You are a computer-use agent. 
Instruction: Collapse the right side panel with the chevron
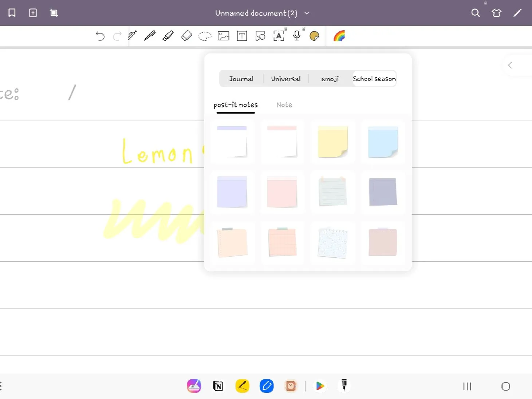click(x=510, y=65)
